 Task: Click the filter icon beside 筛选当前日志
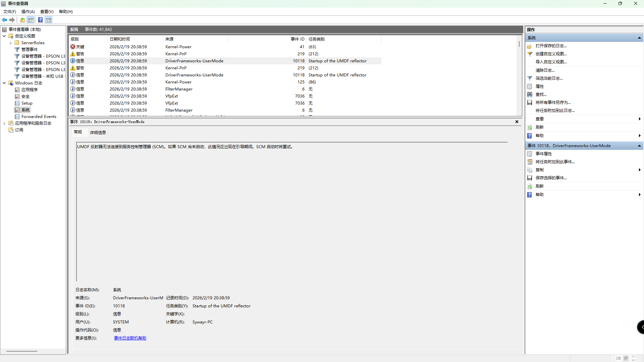530,78
